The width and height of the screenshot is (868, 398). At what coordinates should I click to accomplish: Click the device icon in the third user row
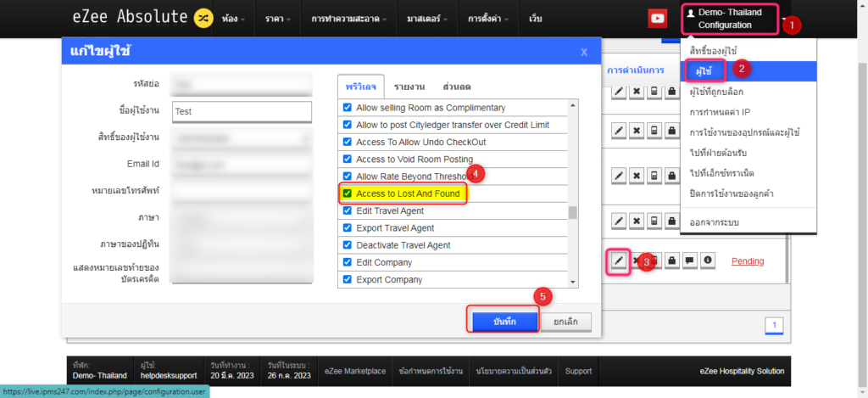pos(654,177)
